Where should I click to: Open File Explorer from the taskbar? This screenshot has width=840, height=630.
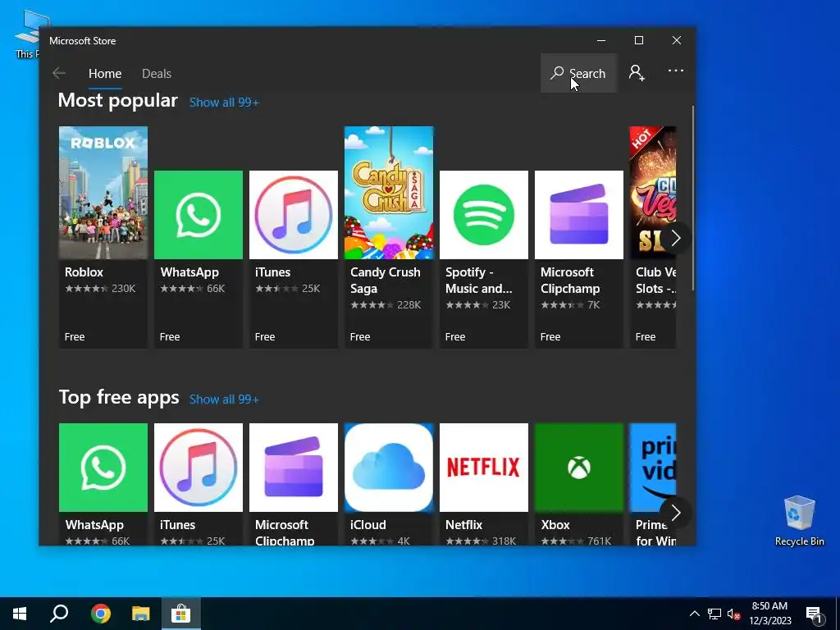coord(141,614)
